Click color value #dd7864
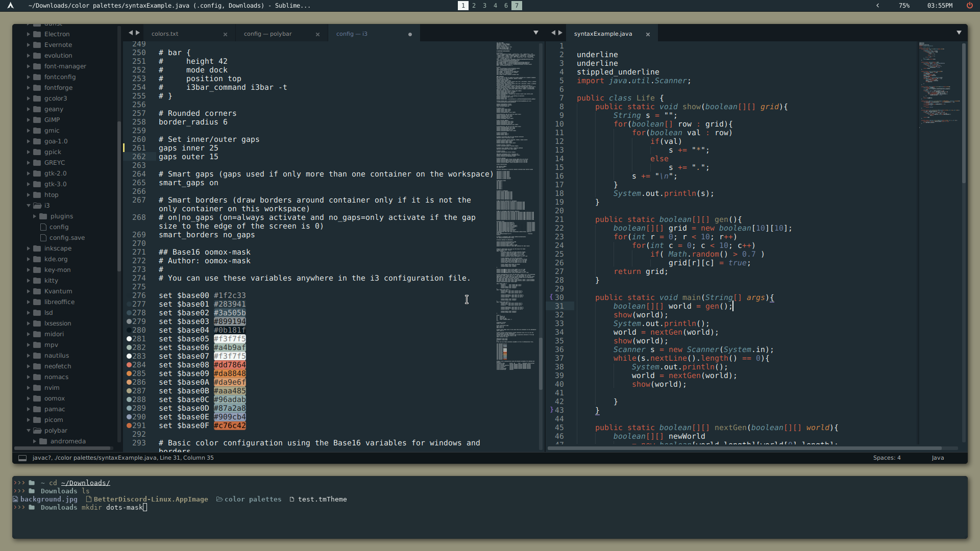This screenshot has height=551, width=980. pos(230,365)
